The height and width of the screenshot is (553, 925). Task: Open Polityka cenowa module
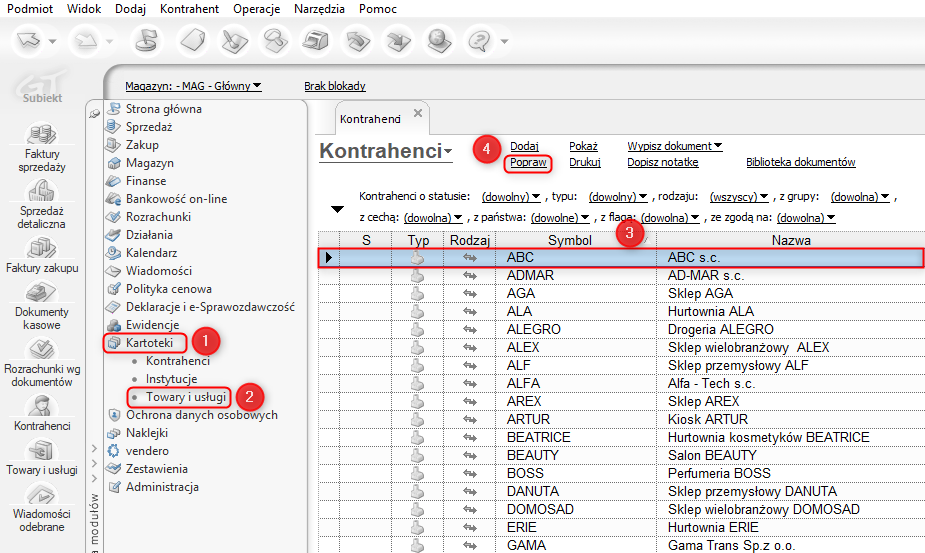(169, 289)
